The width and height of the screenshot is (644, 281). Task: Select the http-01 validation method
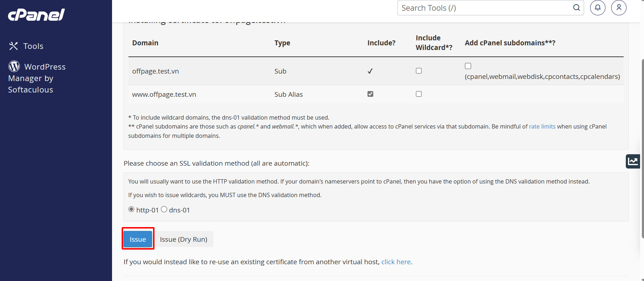[x=131, y=209]
